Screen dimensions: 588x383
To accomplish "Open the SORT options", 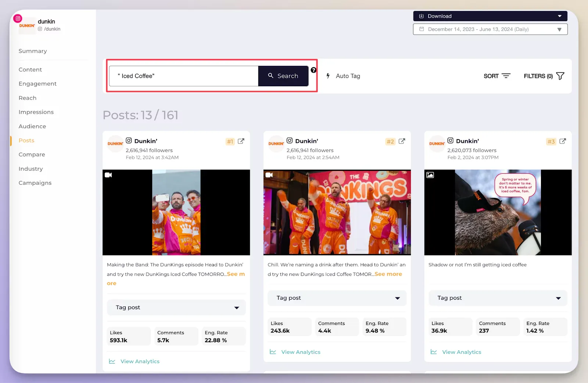I will 497,76.
